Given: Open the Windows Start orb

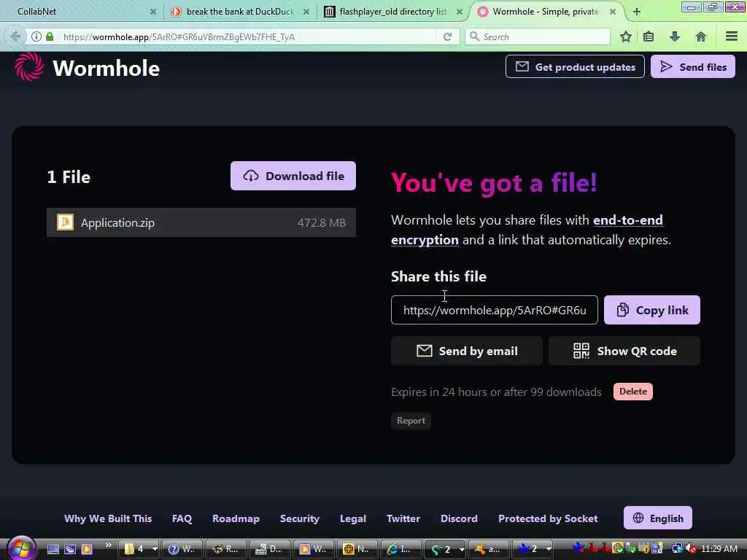Looking at the screenshot, I should 21,548.
